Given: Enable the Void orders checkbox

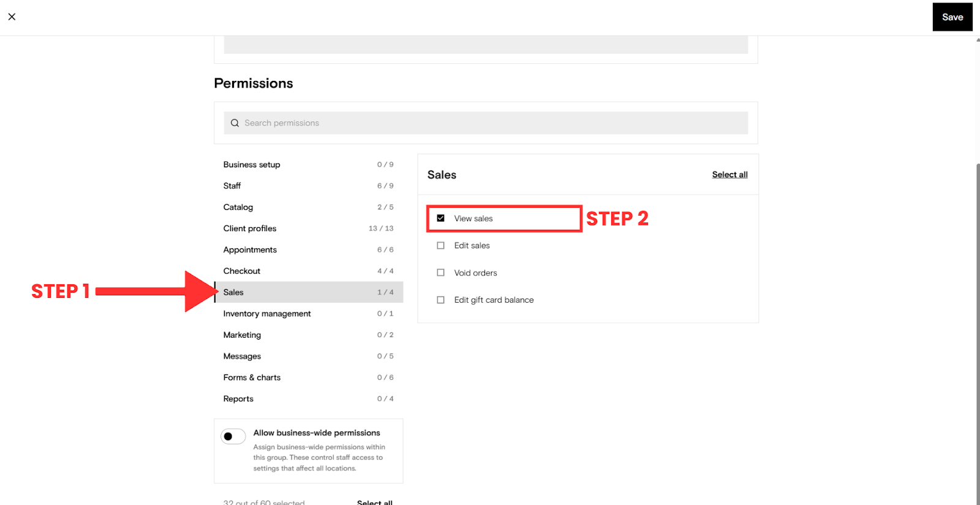Looking at the screenshot, I should coord(440,273).
